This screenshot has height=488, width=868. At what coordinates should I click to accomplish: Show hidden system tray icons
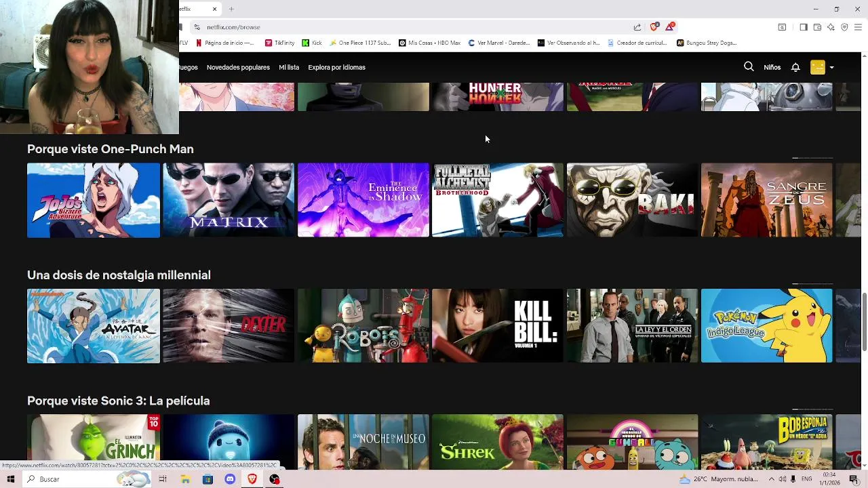(771, 479)
